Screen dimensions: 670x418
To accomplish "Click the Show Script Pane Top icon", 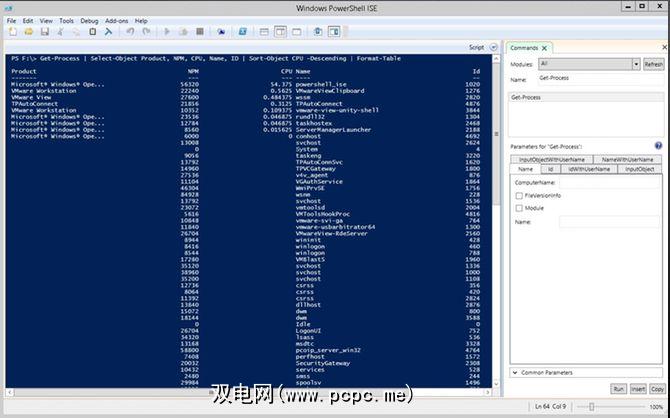I will pyautogui.click(x=264, y=32).
